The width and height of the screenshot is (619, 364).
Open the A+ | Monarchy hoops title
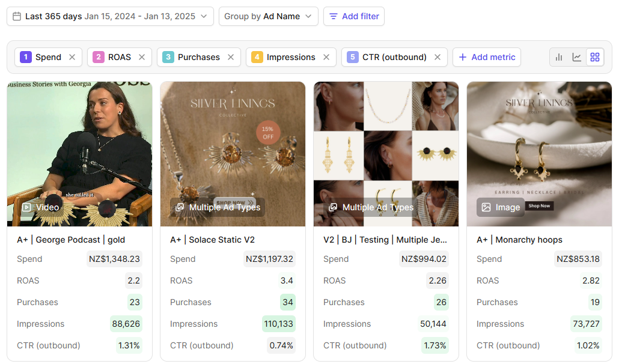point(519,240)
